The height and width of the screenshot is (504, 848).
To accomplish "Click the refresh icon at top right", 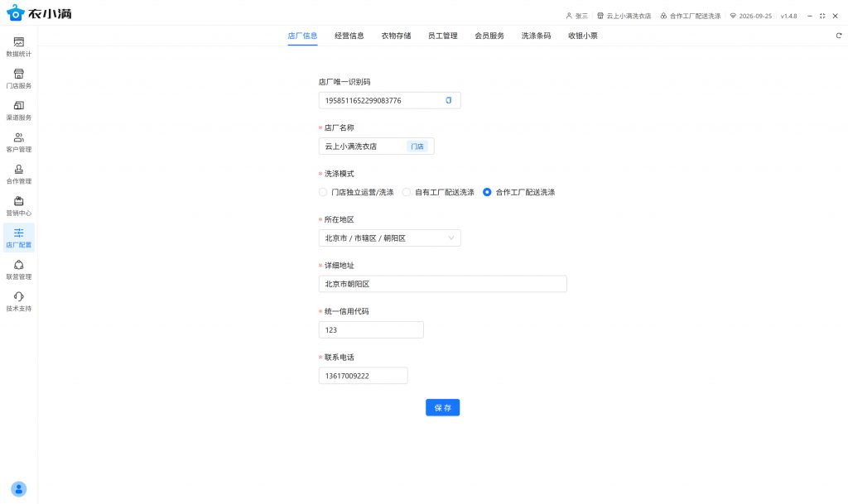I will (x=838, y=36).
